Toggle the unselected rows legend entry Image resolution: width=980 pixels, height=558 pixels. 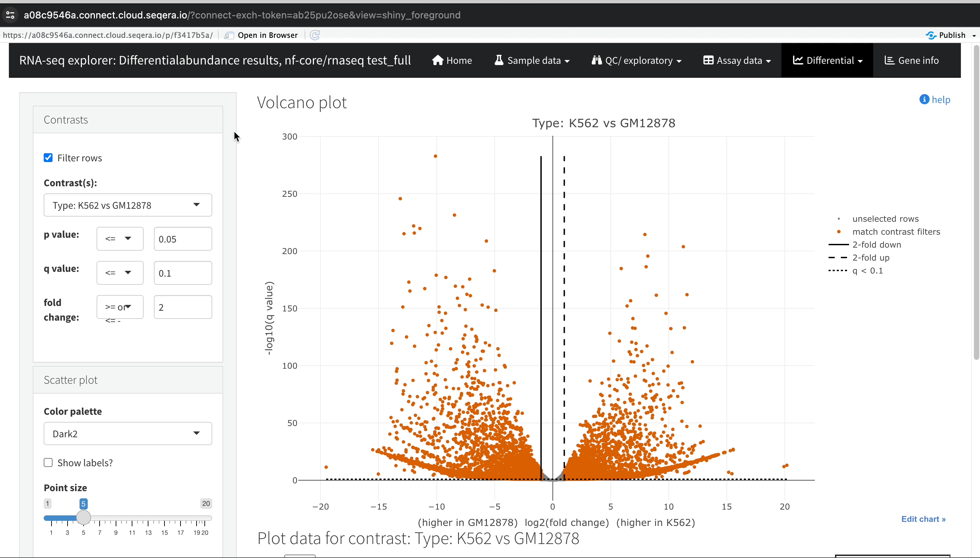(885, 219)
